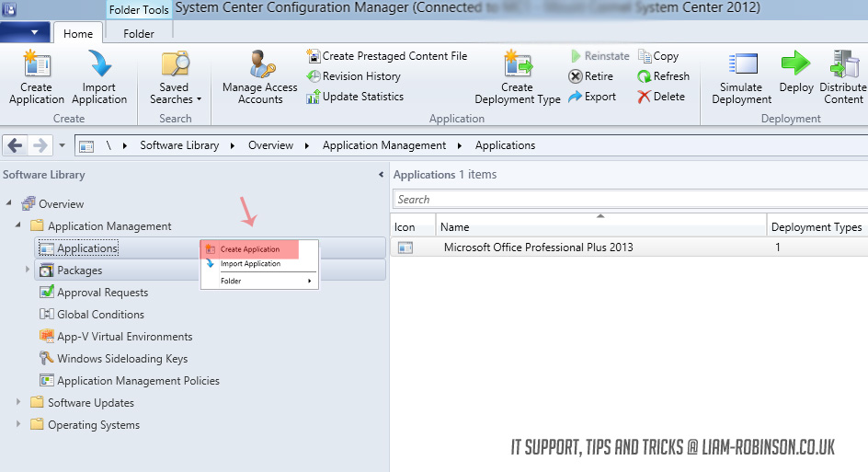Click the Back navigation arrow

[x=16, y=145]
